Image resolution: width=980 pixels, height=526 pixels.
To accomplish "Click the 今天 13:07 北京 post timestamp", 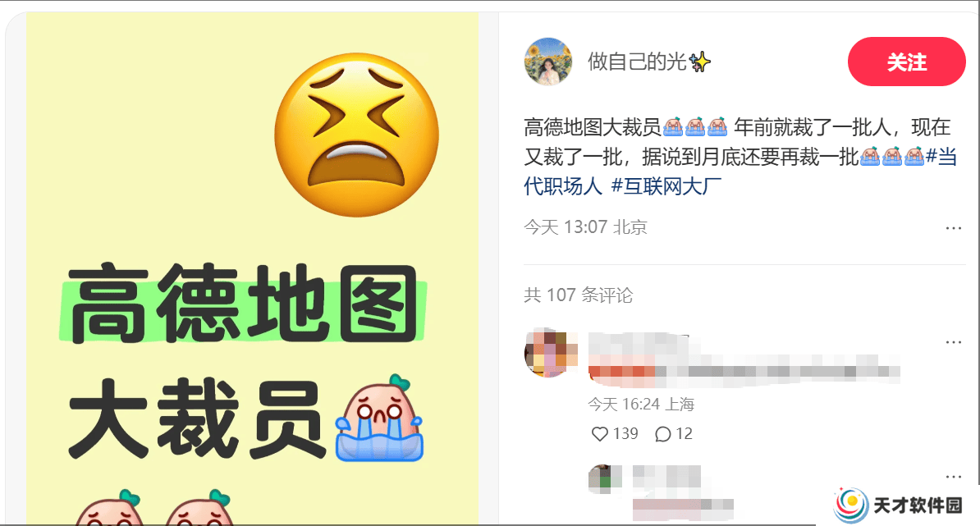I will point(586,226).
